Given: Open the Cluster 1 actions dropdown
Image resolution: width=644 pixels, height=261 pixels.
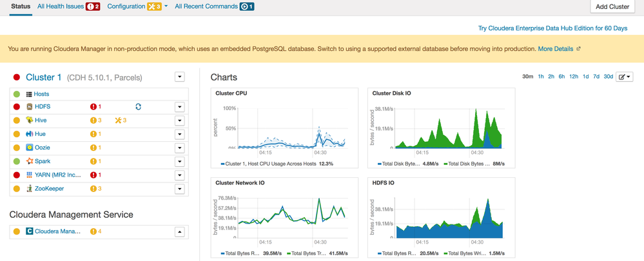Looking at the screenshot, I should [180, 77].
